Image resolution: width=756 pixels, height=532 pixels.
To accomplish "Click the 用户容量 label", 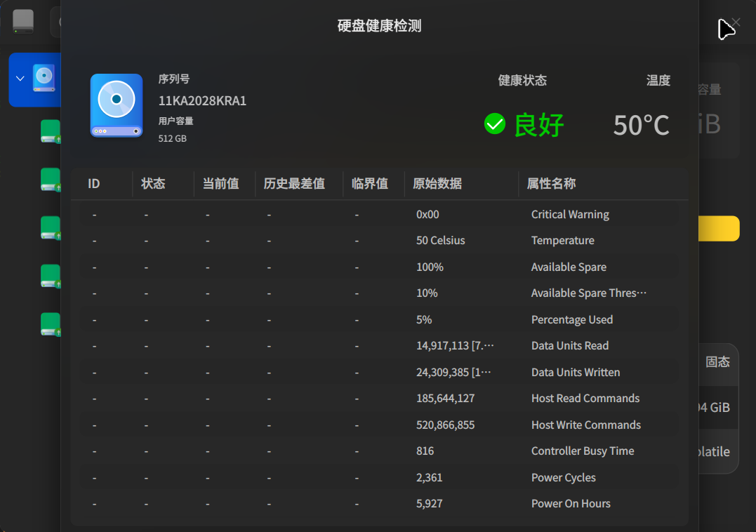I will [175, 121].
